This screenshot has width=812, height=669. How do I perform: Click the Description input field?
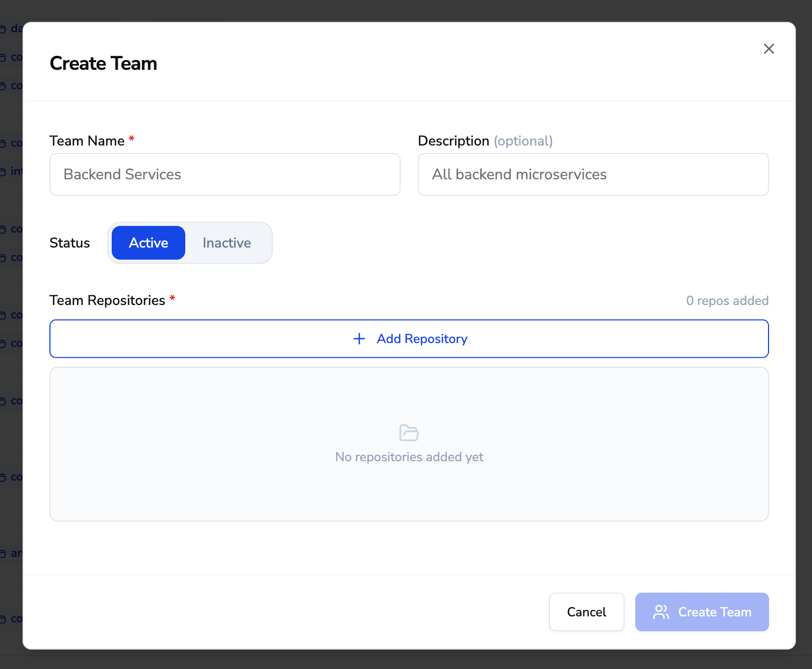(593, 174)
